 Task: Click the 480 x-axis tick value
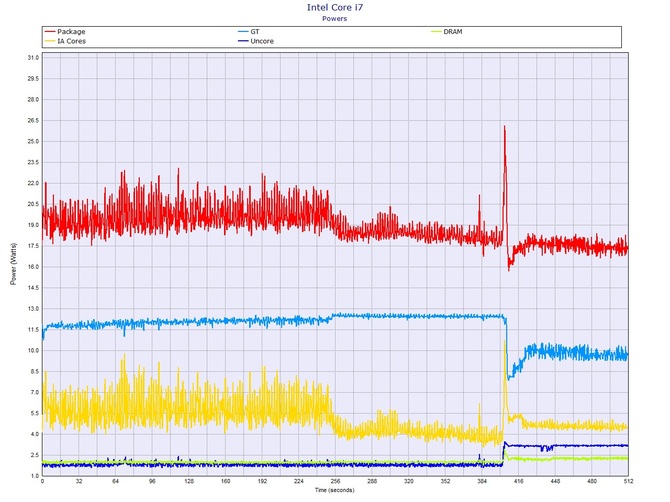click(x=592, y=481)
